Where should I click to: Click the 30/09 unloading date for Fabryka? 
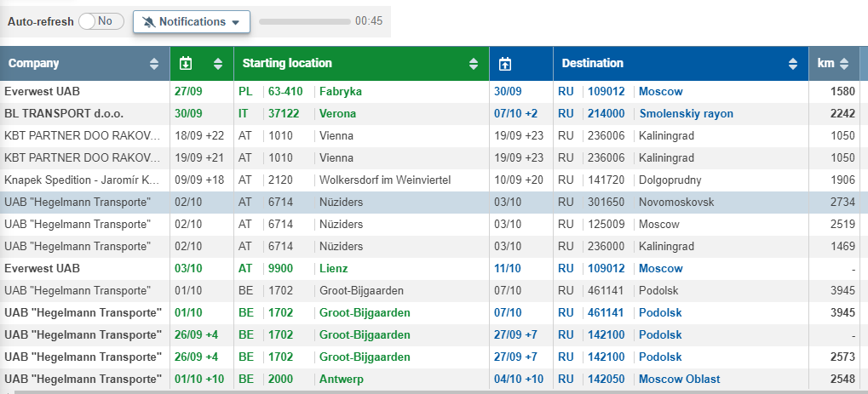pyautogui.click(x=508, y=91)
